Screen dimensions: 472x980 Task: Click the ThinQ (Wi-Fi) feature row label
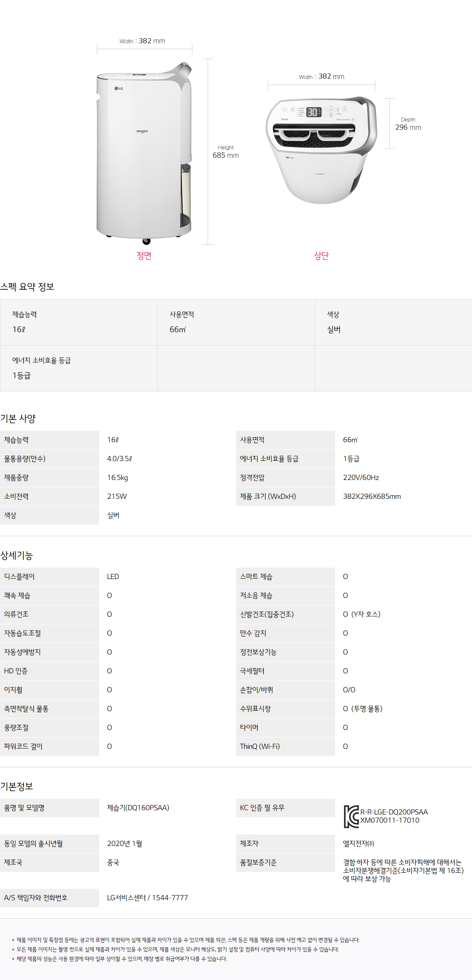pyautogui.click(x=260, y=746)
